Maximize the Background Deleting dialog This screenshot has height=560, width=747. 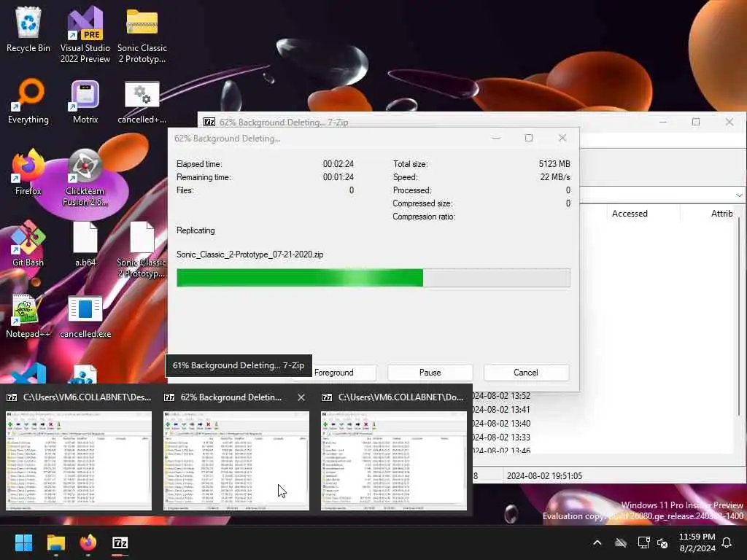529,138
